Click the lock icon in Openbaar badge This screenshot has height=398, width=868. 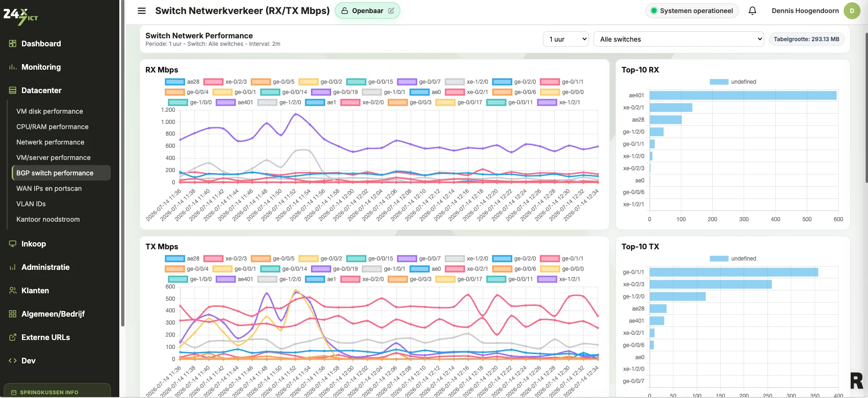click(x=345, y=11)
